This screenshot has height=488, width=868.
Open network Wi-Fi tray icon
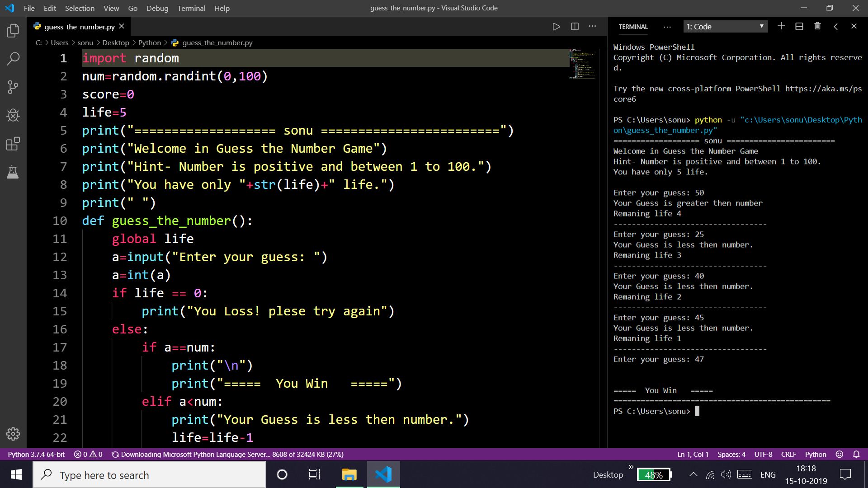click(710, 474)
